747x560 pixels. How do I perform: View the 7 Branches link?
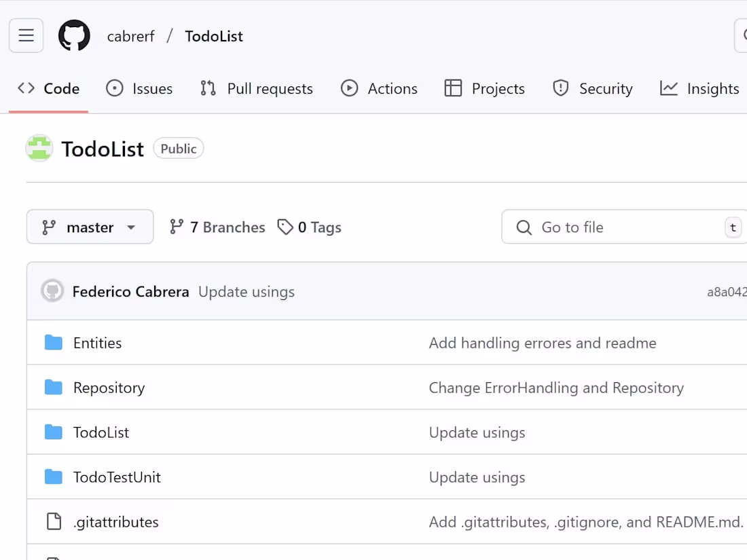217,227
